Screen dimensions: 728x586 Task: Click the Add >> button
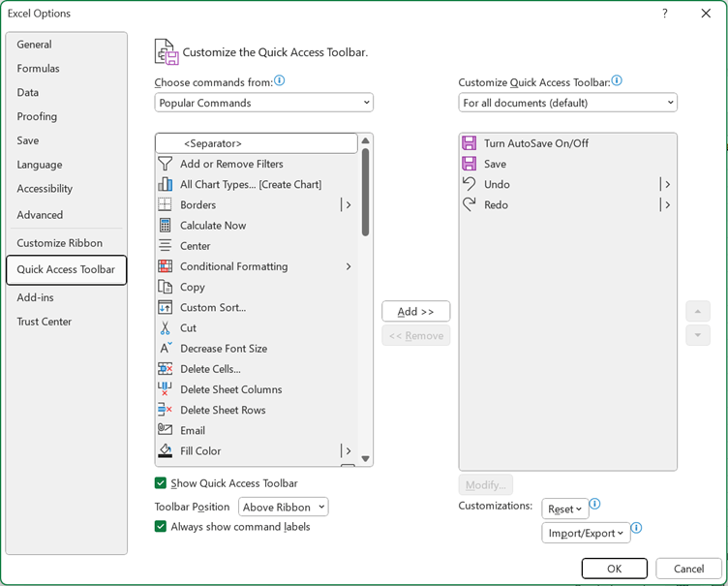pos(415,311)
